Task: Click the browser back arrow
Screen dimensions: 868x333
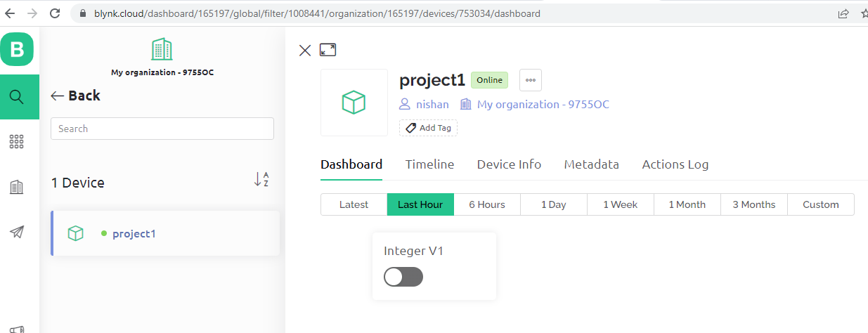Action: click(10, 13)
